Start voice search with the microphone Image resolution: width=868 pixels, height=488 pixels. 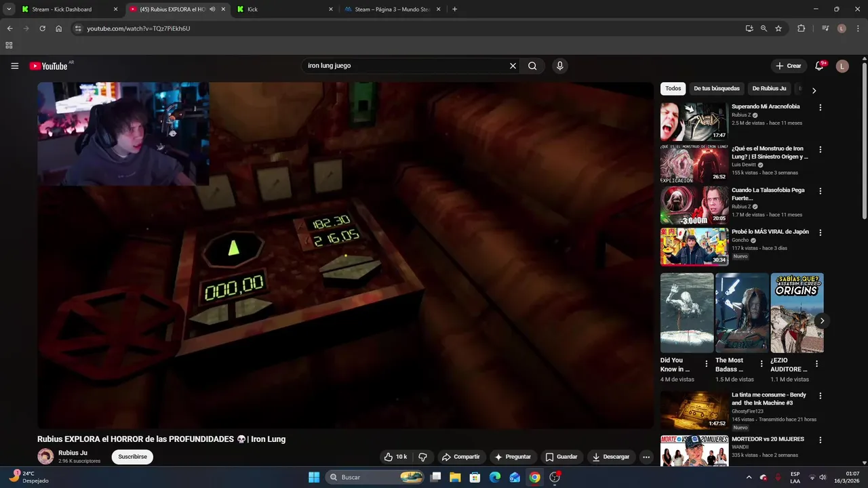(559, 66)
